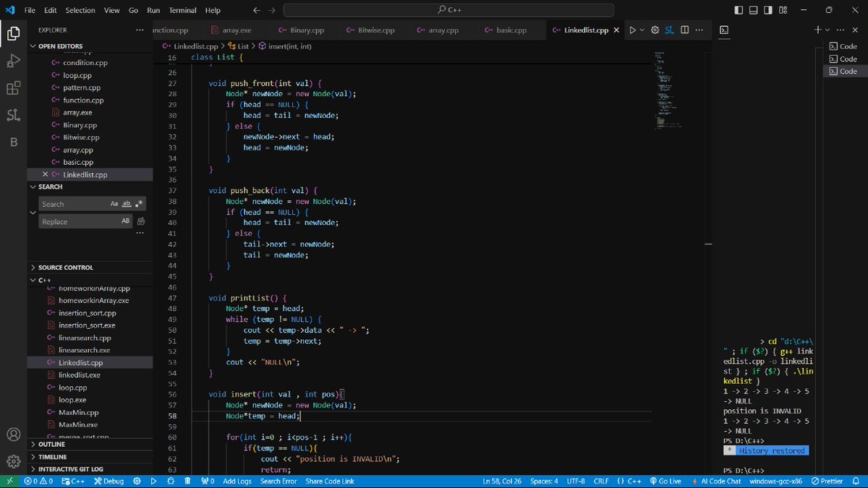
Task: Toggle bottom panel visibility
Action: [x=753, y=10]
